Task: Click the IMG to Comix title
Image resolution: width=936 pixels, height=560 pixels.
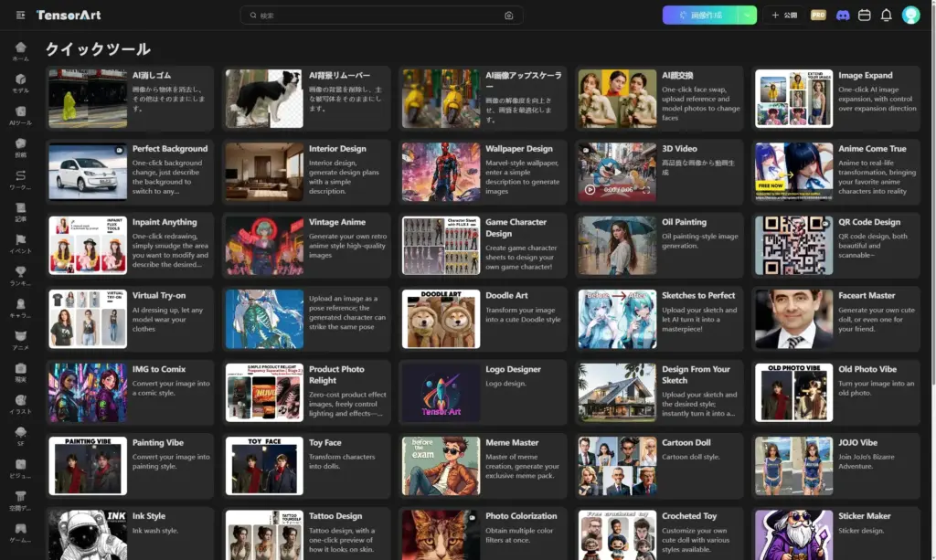Action: 159,369
